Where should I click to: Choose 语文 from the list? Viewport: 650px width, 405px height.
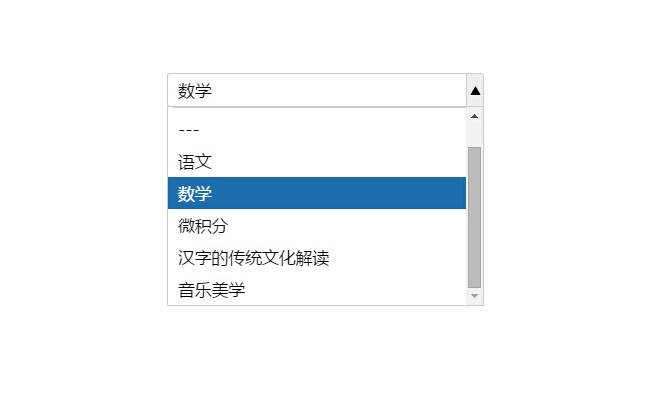(x=317, y=162)
